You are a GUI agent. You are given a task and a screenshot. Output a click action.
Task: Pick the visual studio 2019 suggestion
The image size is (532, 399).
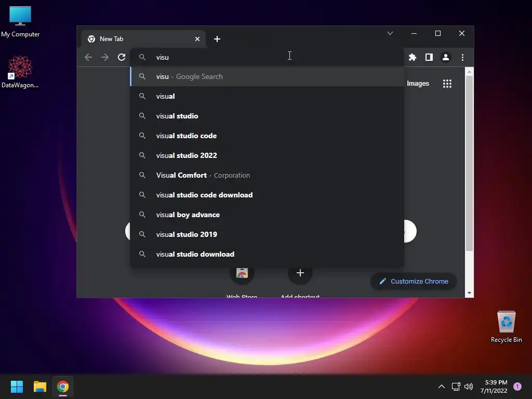pyautogui.click(x=267, y=234)
